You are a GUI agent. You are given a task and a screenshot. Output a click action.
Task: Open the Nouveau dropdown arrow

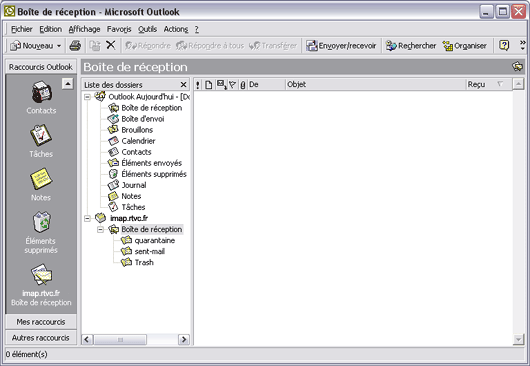pos(59,46)
